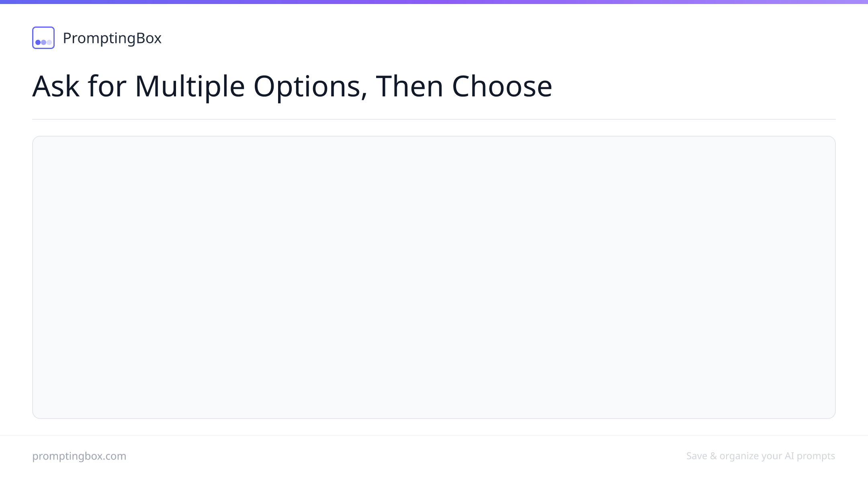Click the purple gradient bar at top
Screen dimensions: 868x482
point(434,2)
